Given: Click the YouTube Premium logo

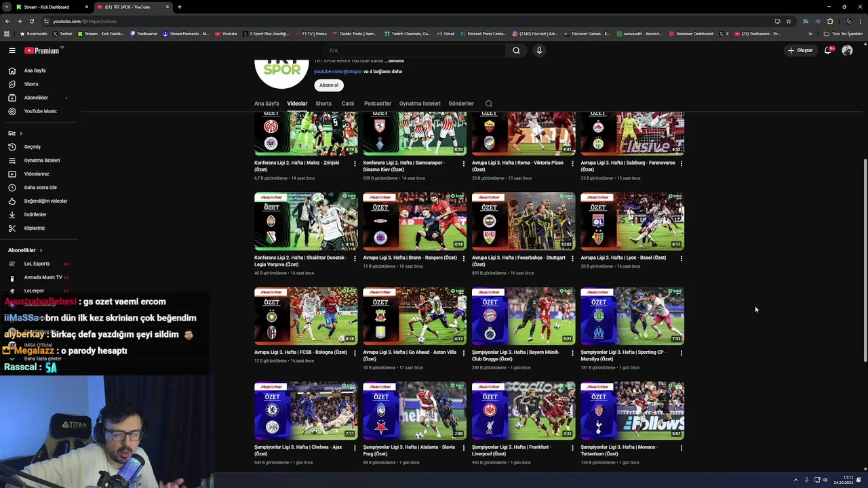Looking at the screenshot, I should [x=43, y=50].
